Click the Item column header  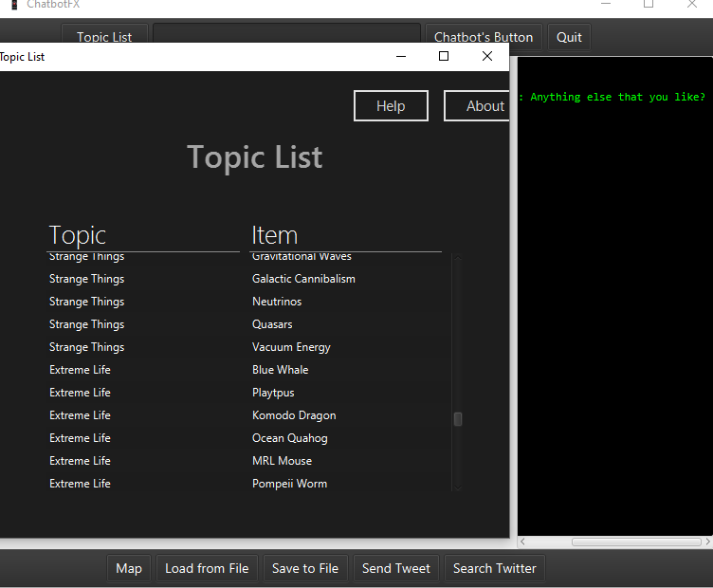point(275,235)
